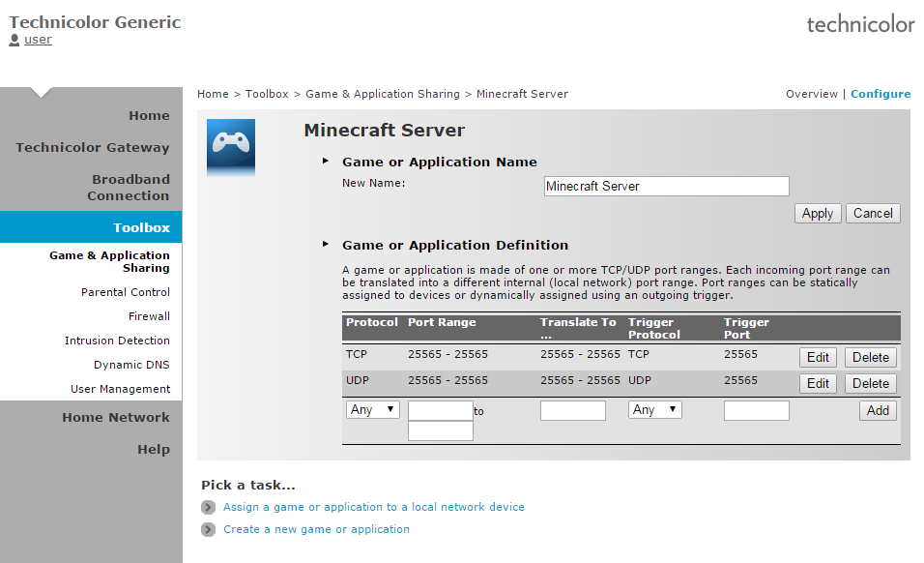Click Minecraft Server in the breadcrumb

pyautogui.click(x=522, y=94)
